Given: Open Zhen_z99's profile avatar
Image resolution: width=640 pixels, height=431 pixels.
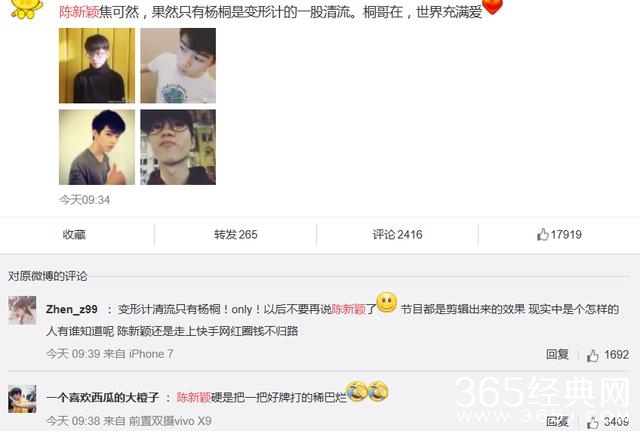Looking at the screenshot, I should (22, 310).
